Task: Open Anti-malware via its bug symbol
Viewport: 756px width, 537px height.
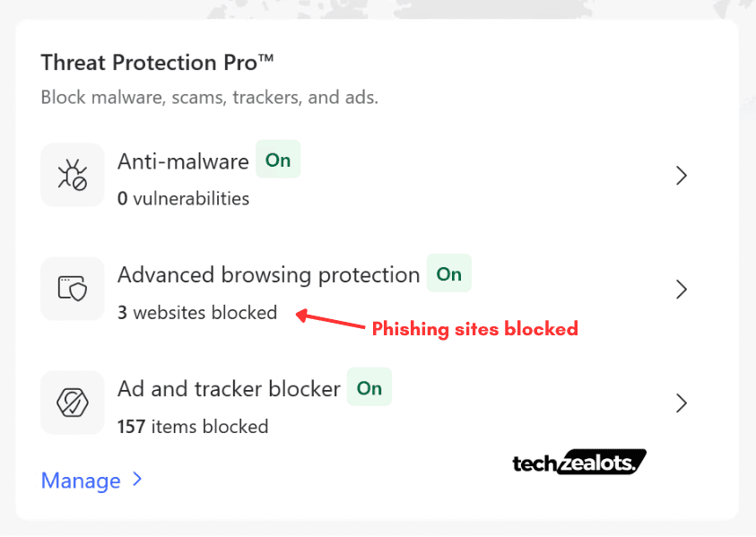Action: click(72, 175)
